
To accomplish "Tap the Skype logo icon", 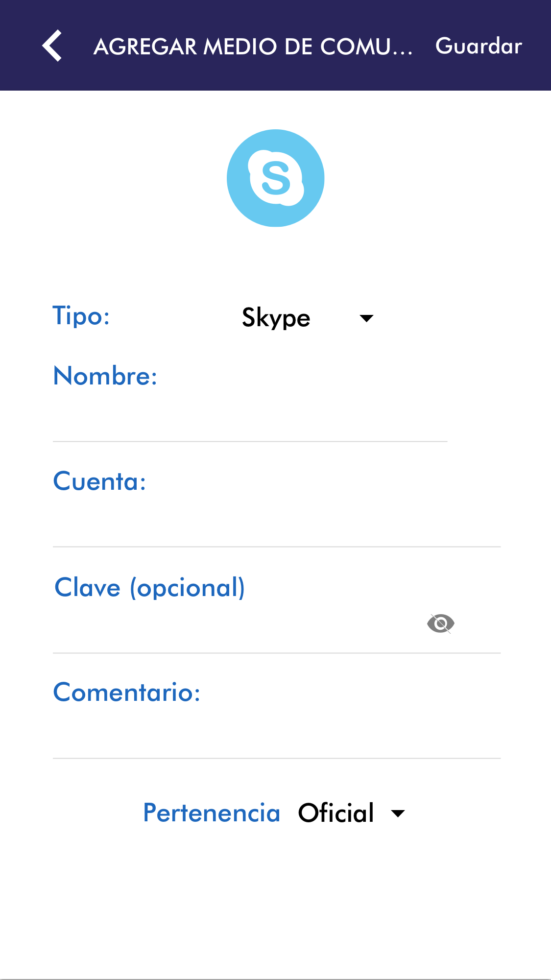I will (x=275, y=178).
